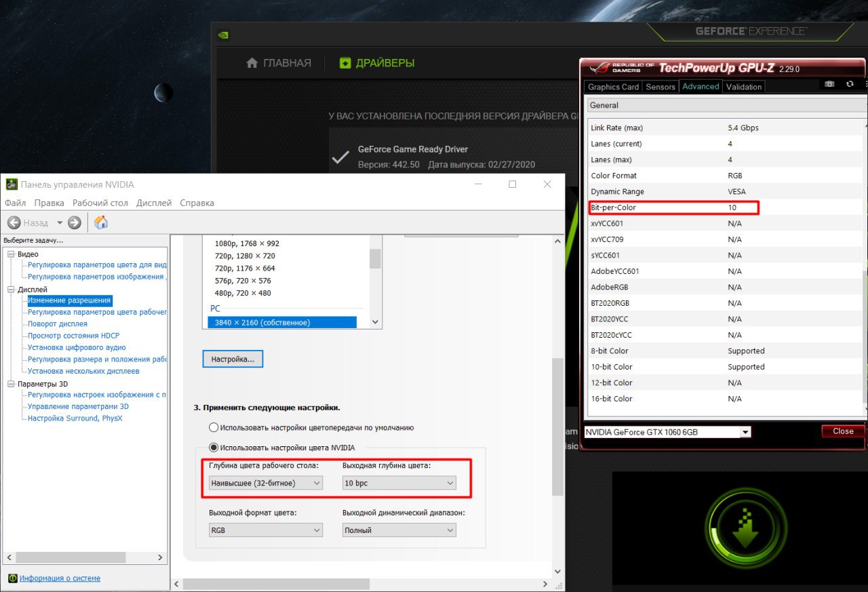Select resolution 3840 × 2160 (собственное)
The height and width of the screenshot is (592, 868).
[x=282, y=323]
